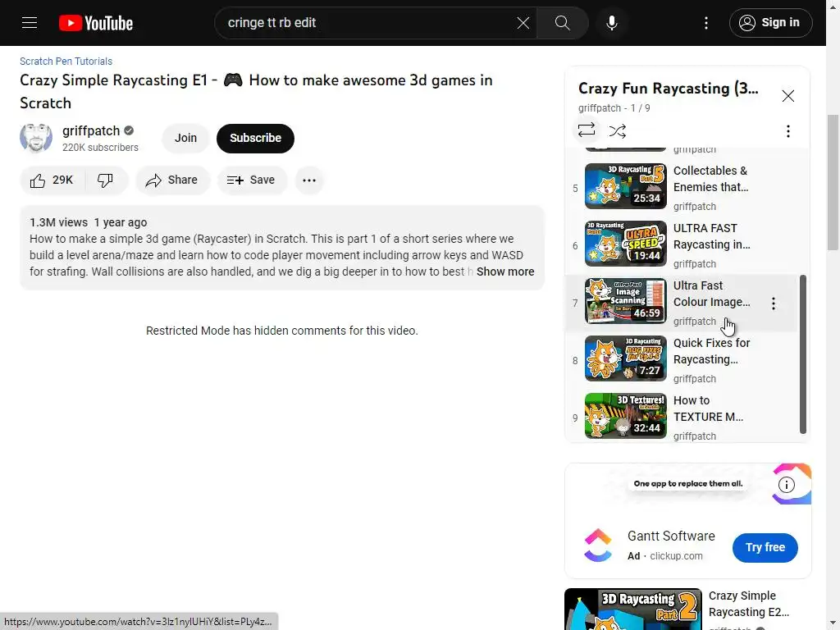Select How to TEXTURE M... video title
The width and height of the screenshot is (840, 630).
(x=708, y=409)
